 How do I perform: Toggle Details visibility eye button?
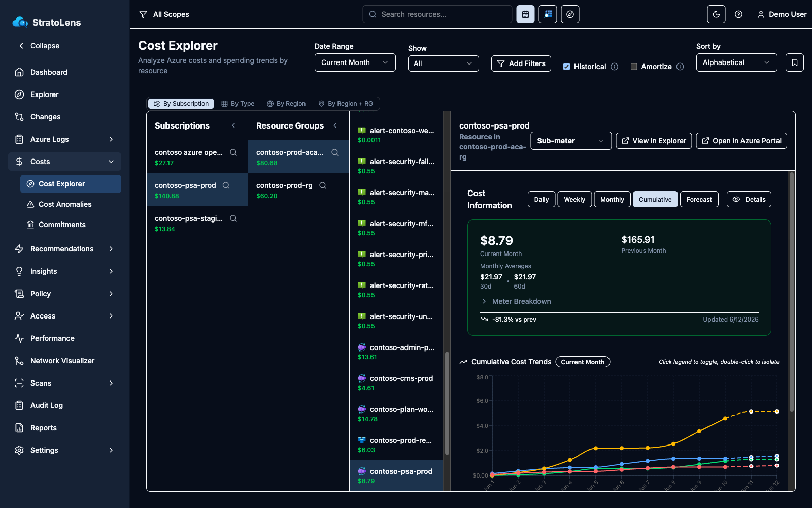749,199
